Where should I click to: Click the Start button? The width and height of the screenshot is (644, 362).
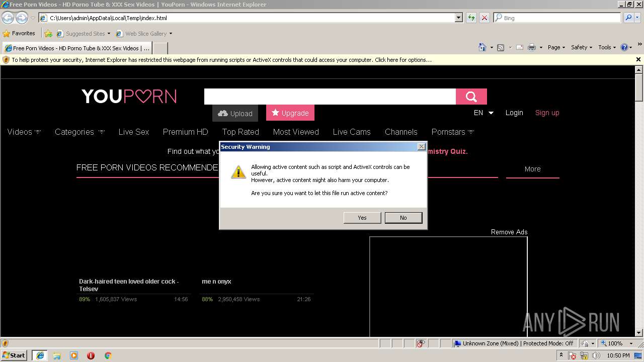14,355
